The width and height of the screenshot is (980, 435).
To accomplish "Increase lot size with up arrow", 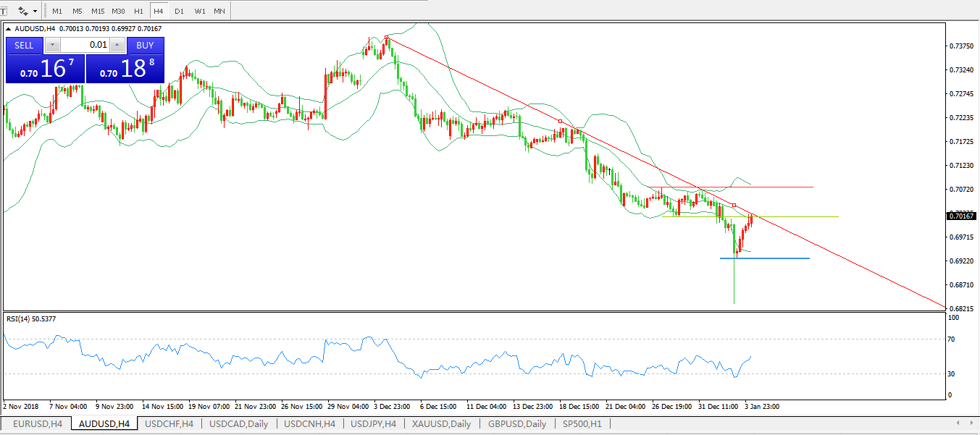I will (x=117, y=45).
